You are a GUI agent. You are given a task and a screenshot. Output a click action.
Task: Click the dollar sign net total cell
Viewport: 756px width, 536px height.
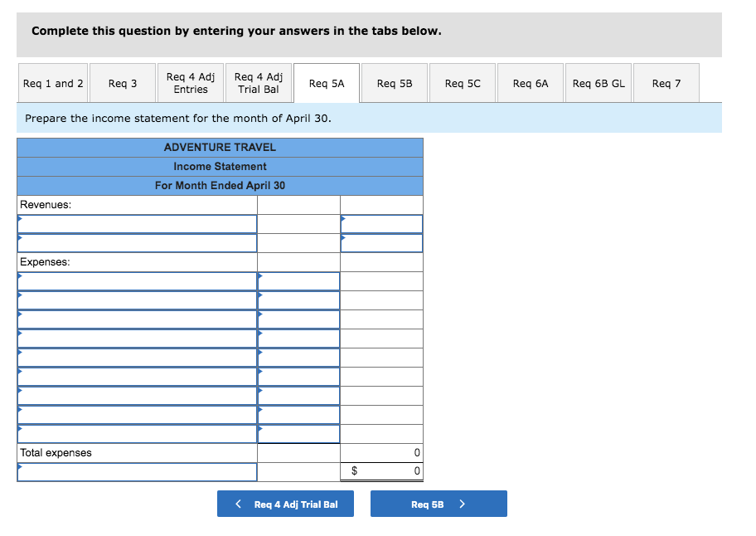coord(381,471)
